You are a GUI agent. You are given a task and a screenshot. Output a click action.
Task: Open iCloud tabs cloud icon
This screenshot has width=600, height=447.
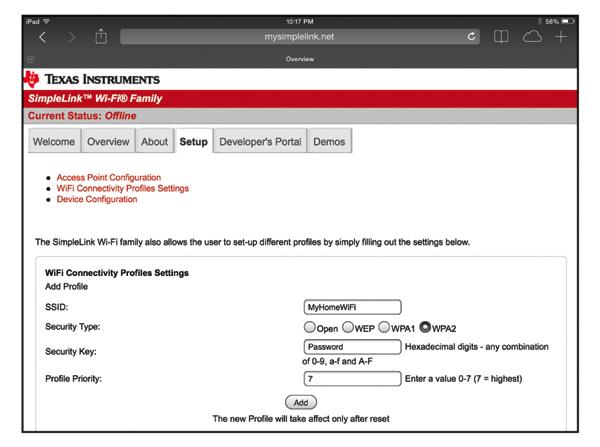(x=532, y=37)
